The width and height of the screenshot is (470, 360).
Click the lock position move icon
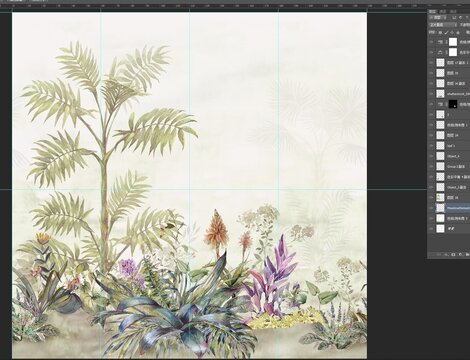[x=452, y=32]
